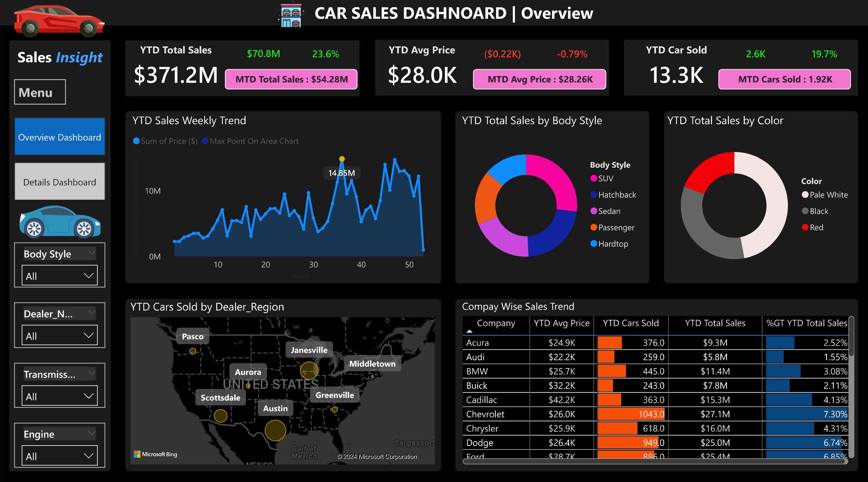The width and height of the screenshot is (868, 482).
Task: Switch to the Overview Dashboard page
Action: pyautogui.click(x=60, y=137)
